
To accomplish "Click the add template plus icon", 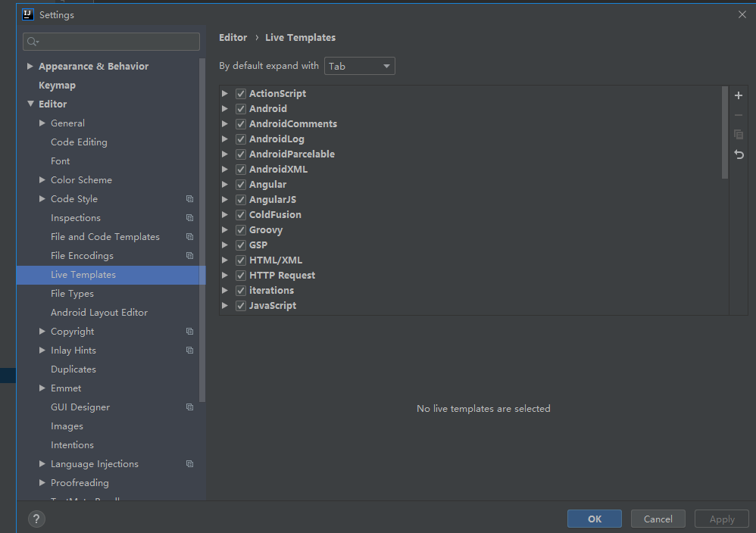I will [738, 95].
